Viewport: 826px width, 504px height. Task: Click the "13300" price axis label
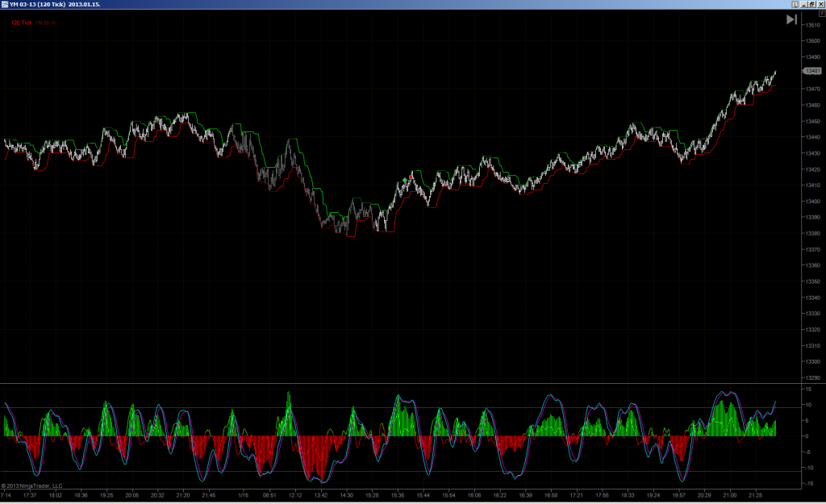click(812, 362)
